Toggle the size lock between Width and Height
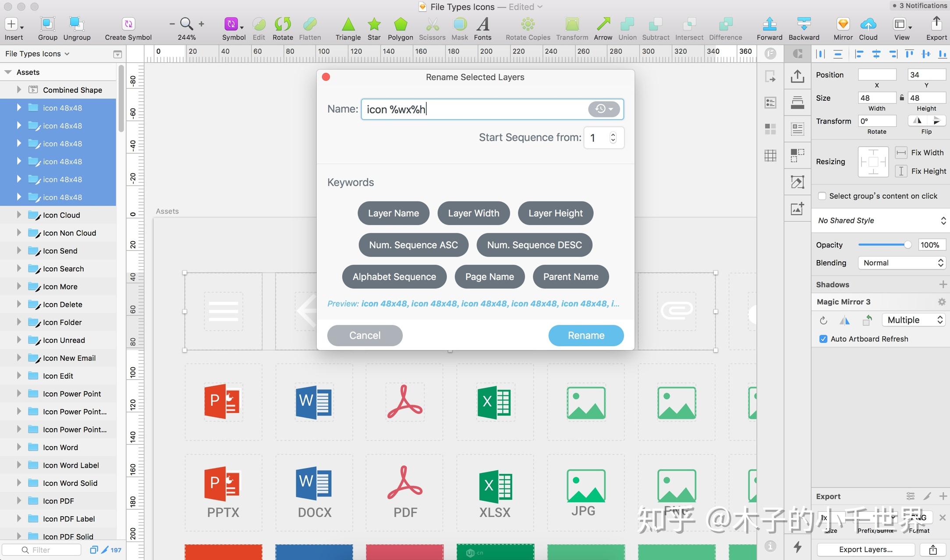This screenshot has height=560, width=950. tap(902, 98)
